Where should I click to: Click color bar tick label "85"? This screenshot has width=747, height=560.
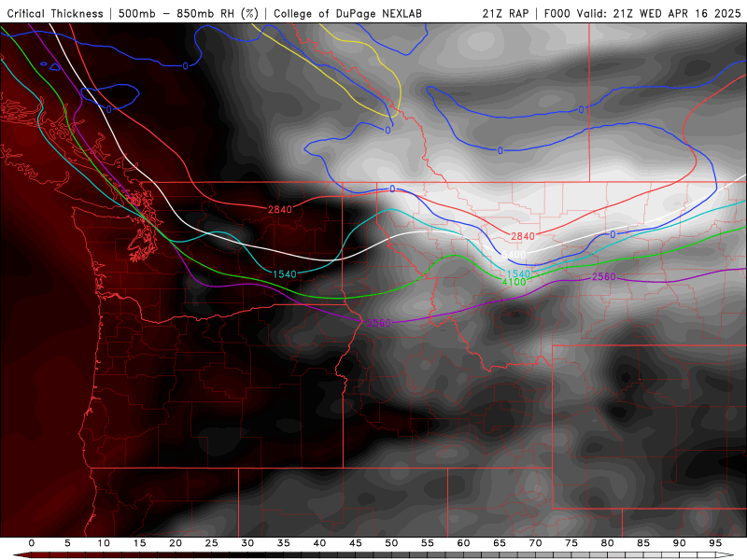tap(643, 543)
